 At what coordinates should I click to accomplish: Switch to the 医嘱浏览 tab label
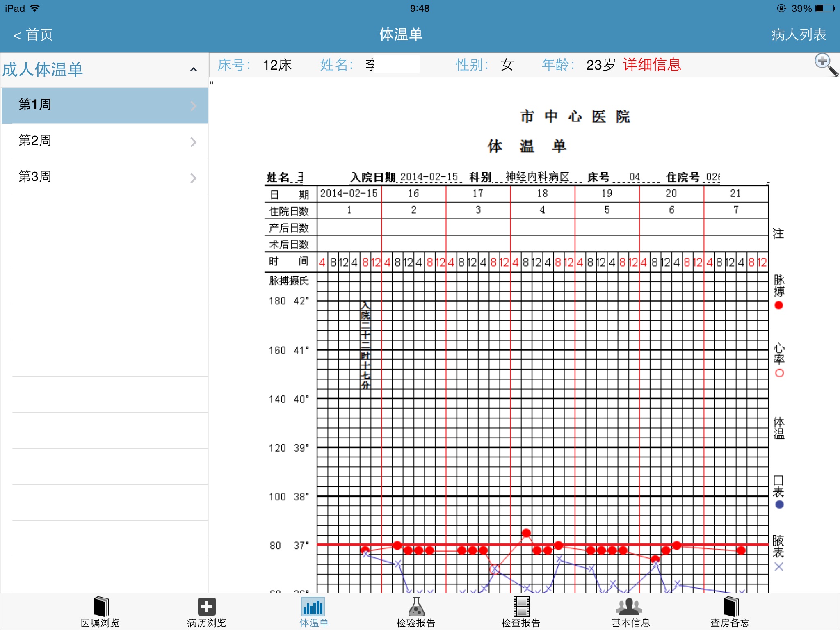tap(100, 623)
